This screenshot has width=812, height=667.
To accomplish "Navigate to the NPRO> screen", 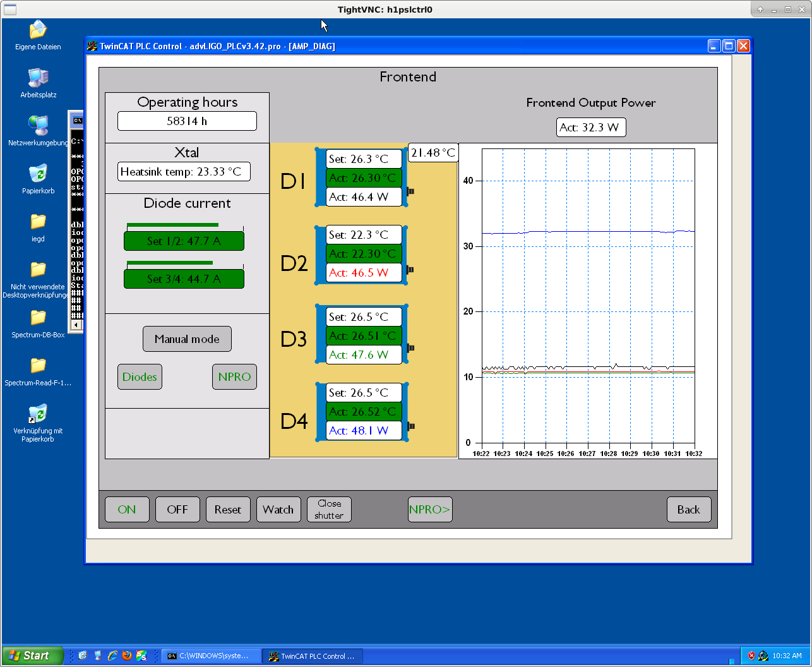I will (x=429, y=510).
